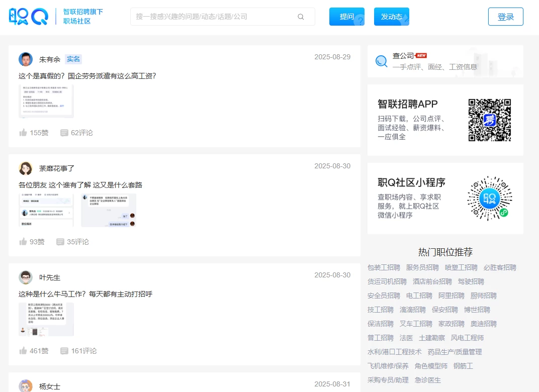Screen dimensions: 539x392
Task: Click the 登录 login button
Action: tap(505, 17)
